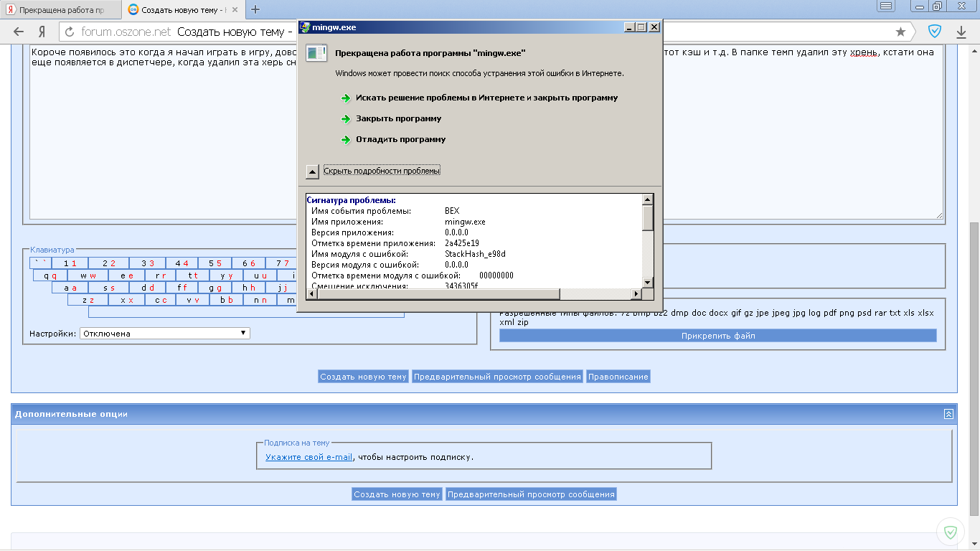Collapse details via "Скрыть подробности проблемы" arrow
The image size is (980, 551).
[x=312, y=171]
